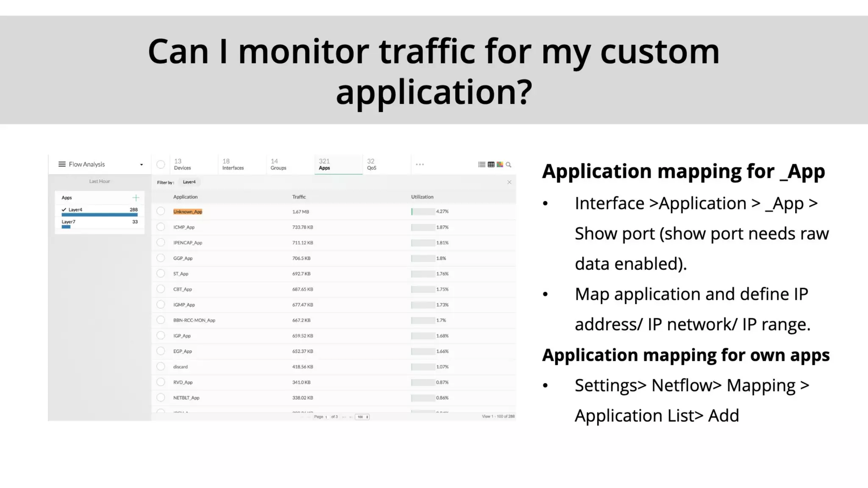Screen dimensions: 868x488
Task: Open the three-dot more tabs menu
Action: tap(420, 164)
